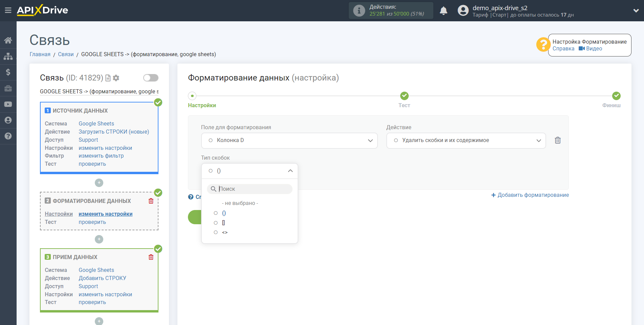Open the Home sidebar icon
The width and height of the screenshot is (644, 325).
[8, 40]
